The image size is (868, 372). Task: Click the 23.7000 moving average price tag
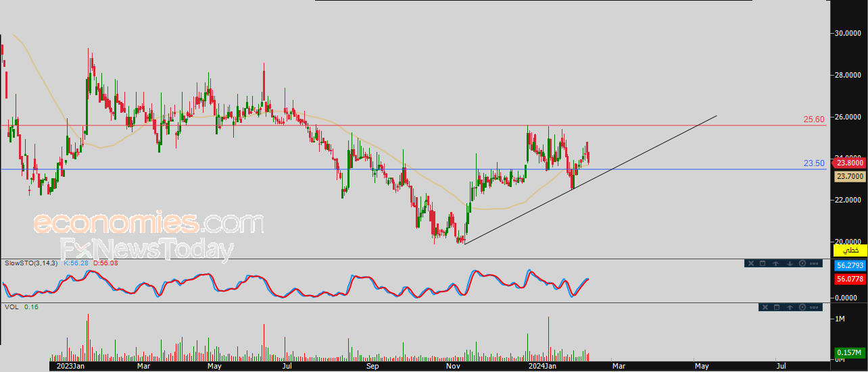pyautogui.click(x=849, y=176)
